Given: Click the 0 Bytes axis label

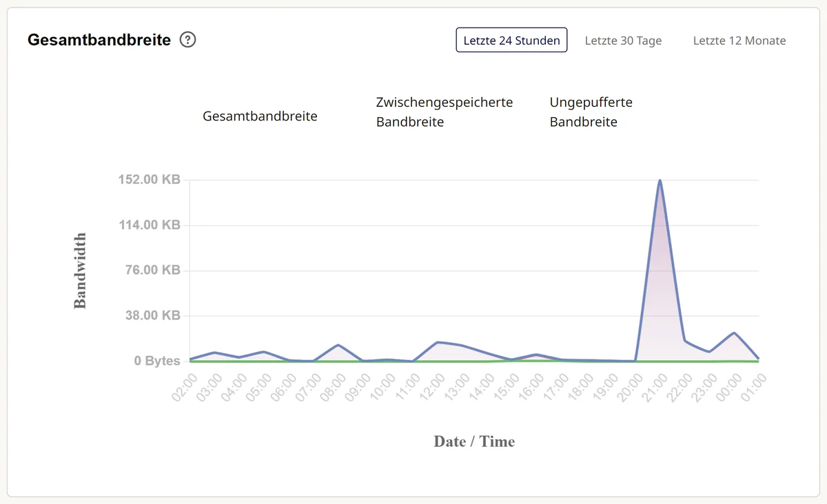Looking at the screenshot, I should (x=157, y=361).
